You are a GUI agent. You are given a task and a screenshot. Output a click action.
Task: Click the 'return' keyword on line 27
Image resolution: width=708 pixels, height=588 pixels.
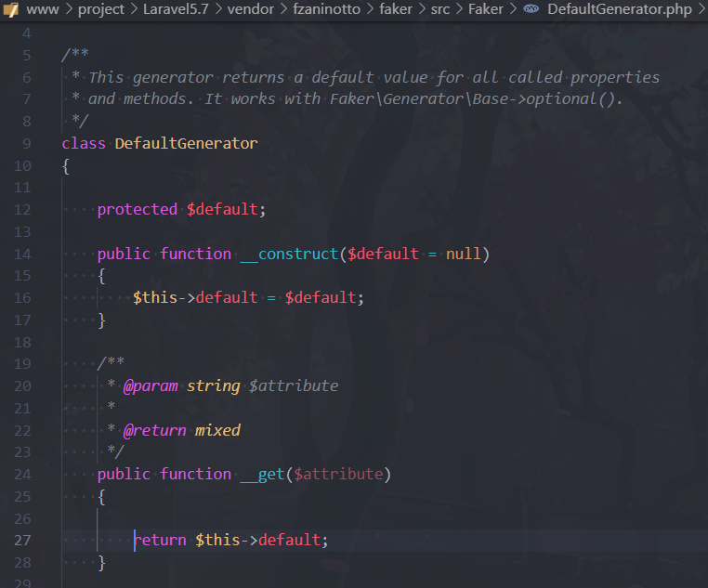pos(160,541)
